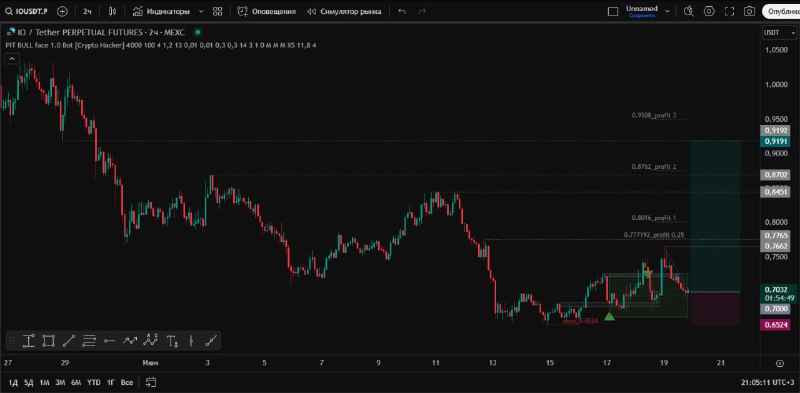Screen dimensions: 800x393
Task: Set date range to 1Д
Action: pyautogui.click(x=13, y=382)
